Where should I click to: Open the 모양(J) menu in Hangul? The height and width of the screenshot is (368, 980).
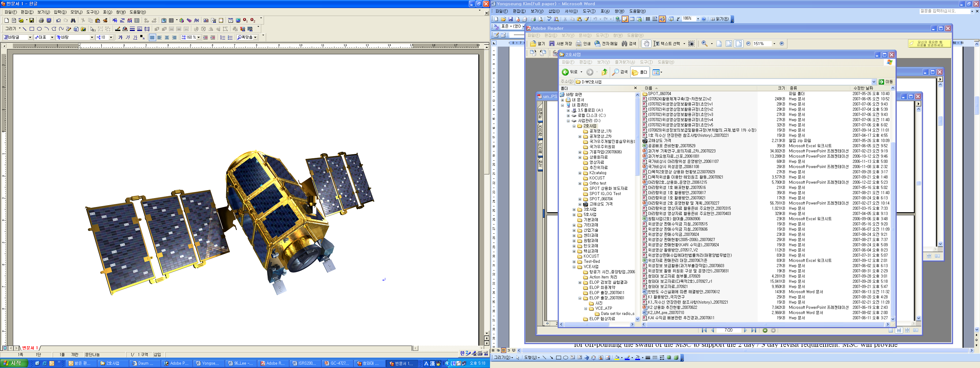76,12
